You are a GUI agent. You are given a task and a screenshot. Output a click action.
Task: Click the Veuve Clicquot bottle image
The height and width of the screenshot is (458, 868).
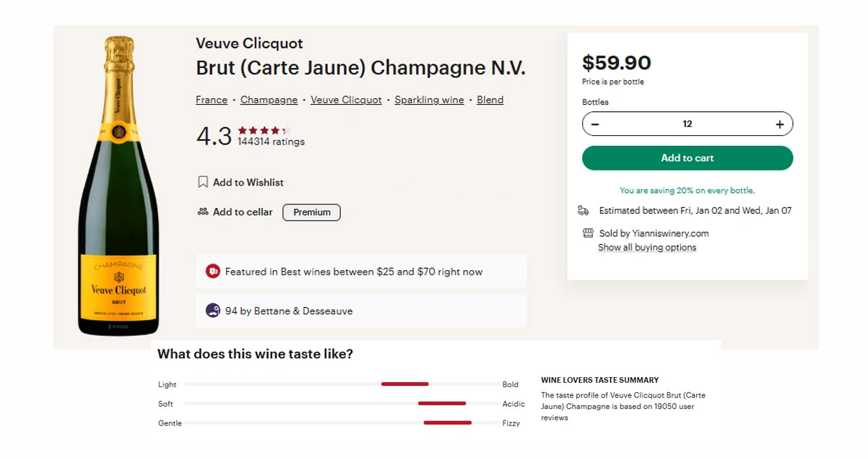click(x=118, y=186)
